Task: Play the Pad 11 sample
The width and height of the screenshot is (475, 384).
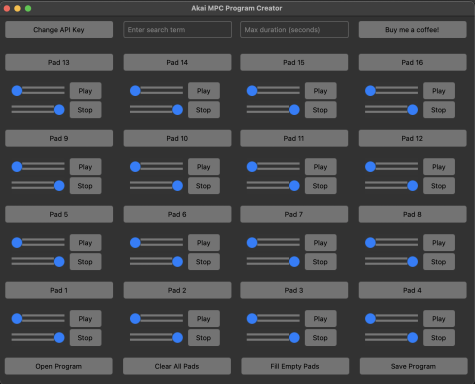Action: pyautogui.click(x=320, y=167)
